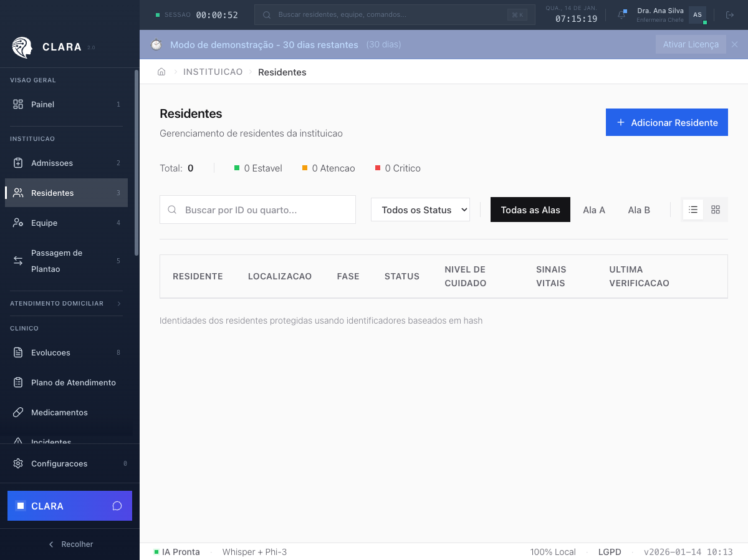Viewport: 748px width, 560px height.
Task: Click the sidebar vertical scrollbar
Action: [x=137, y=162]
